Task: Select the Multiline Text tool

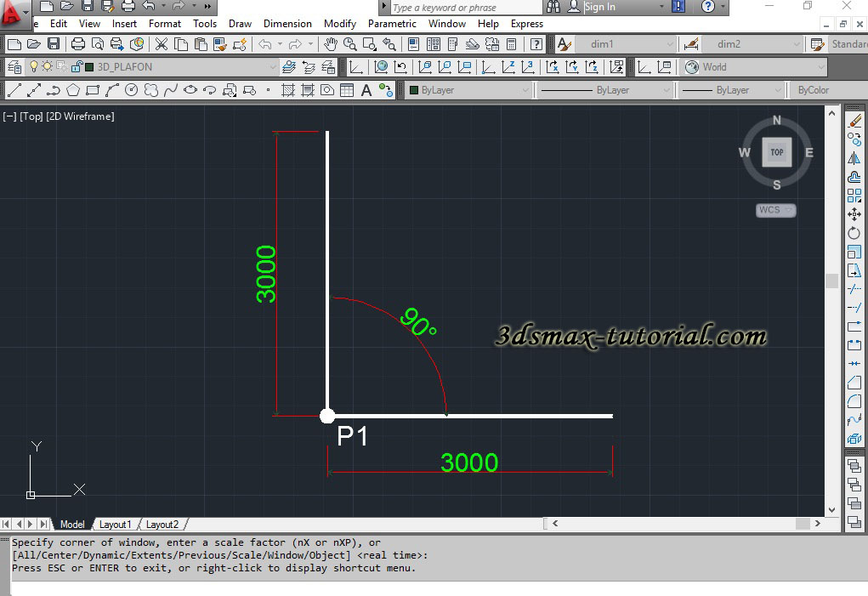Action: tap(366, 90)
